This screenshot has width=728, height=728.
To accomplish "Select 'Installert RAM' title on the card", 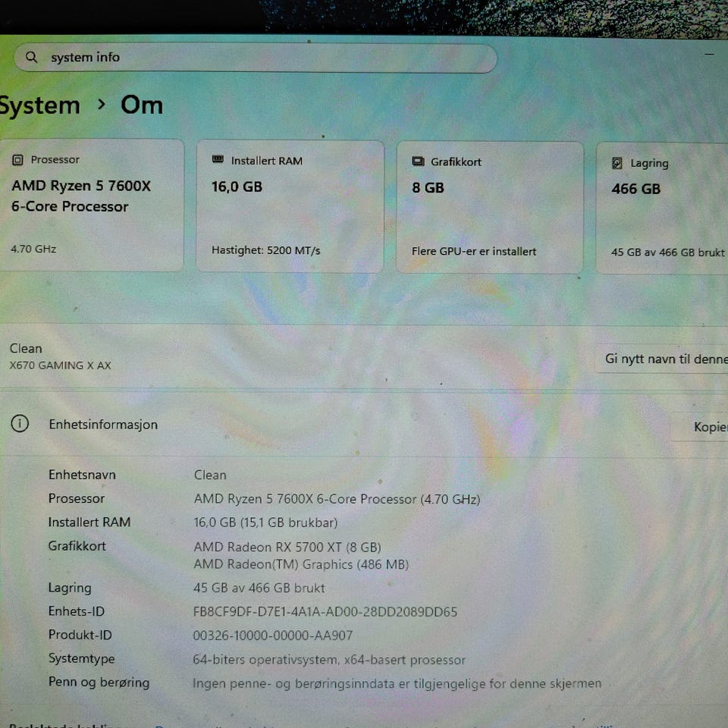I will 266,161.
